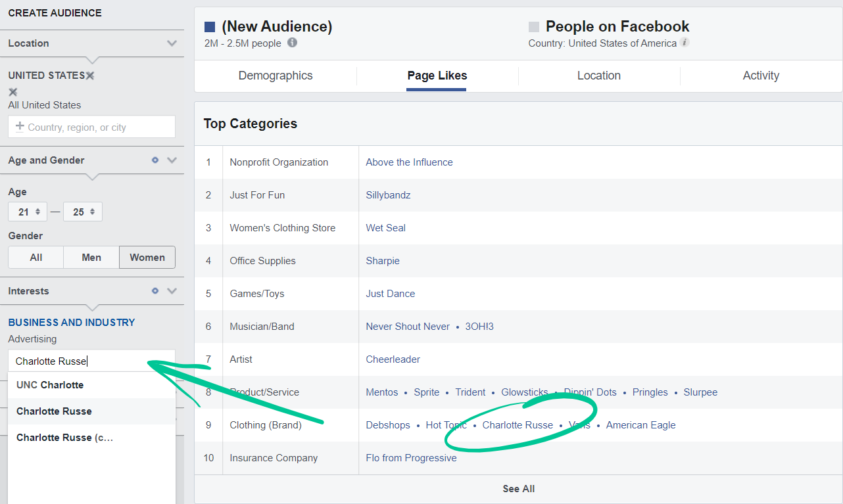Image resolution: width=843 pixels, height=504 pixels.
Task: Open the Flo from Progressive page link
Action: click(411, 458)
